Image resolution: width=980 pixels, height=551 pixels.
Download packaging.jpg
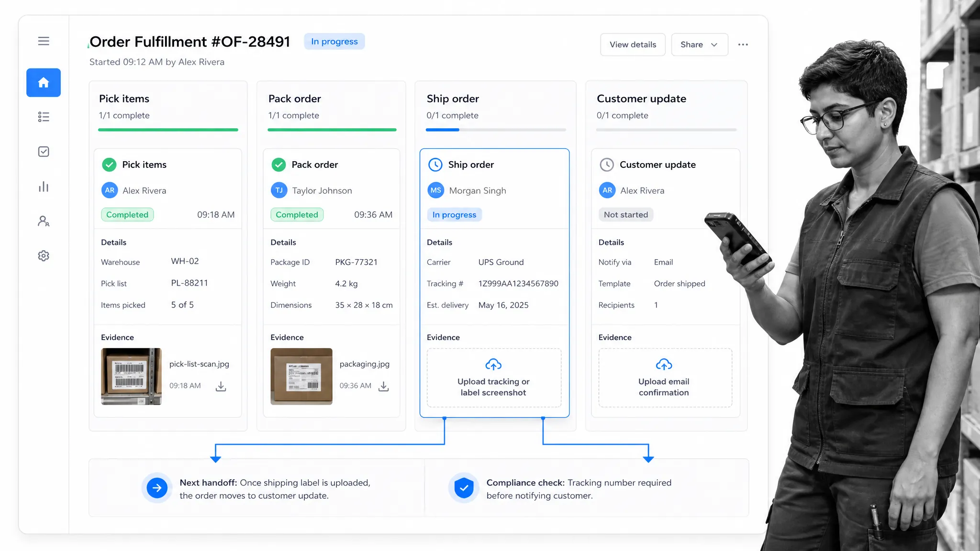click(x=383, y=386)
